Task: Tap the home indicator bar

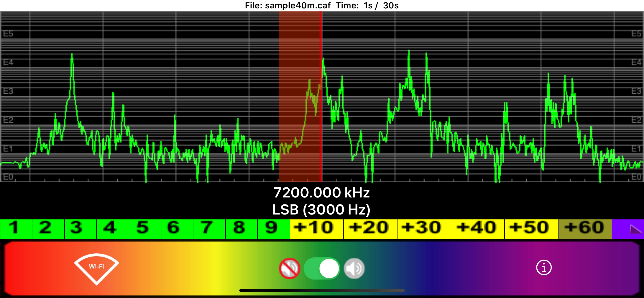Action: (322, 291)
